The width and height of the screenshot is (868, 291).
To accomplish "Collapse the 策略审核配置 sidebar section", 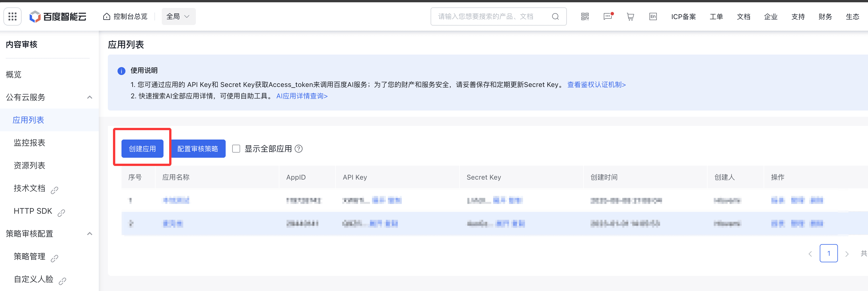I will (x=90, y=234).
